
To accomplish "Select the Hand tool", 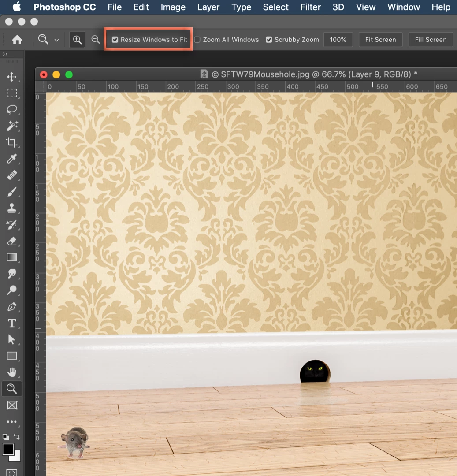I will point(12,372).
